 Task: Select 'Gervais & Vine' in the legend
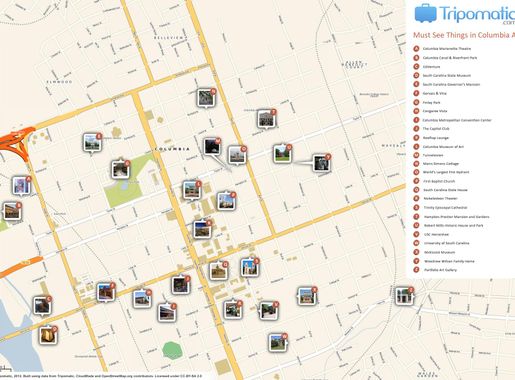[434, 93]
